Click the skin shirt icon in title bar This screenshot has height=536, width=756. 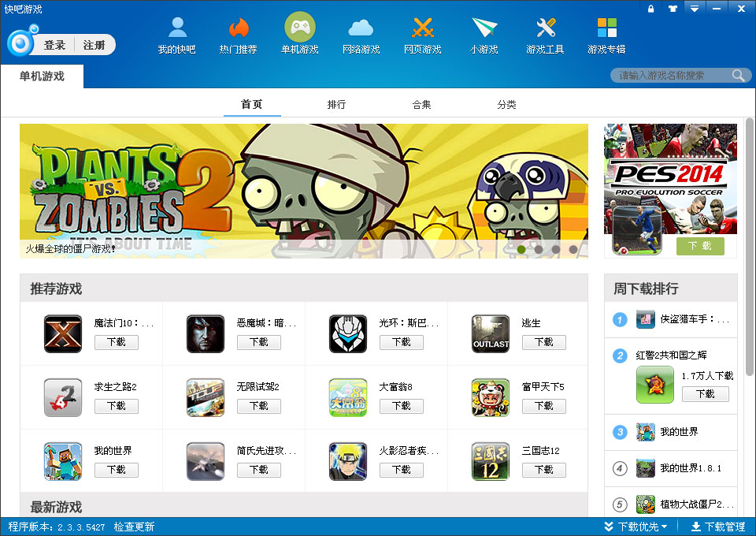673,8
